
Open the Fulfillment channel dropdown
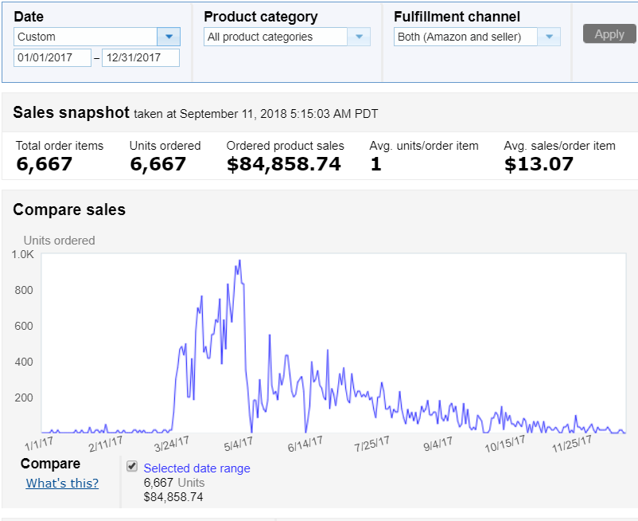coord(549,37)
